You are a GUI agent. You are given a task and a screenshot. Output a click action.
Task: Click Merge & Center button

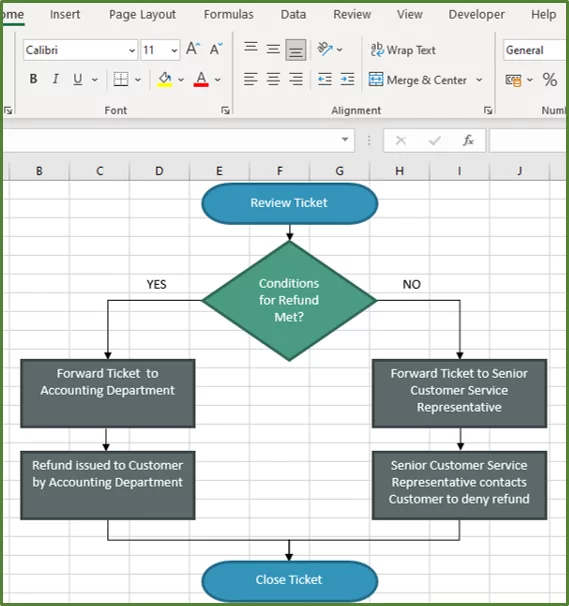click(x=418, y=80)
